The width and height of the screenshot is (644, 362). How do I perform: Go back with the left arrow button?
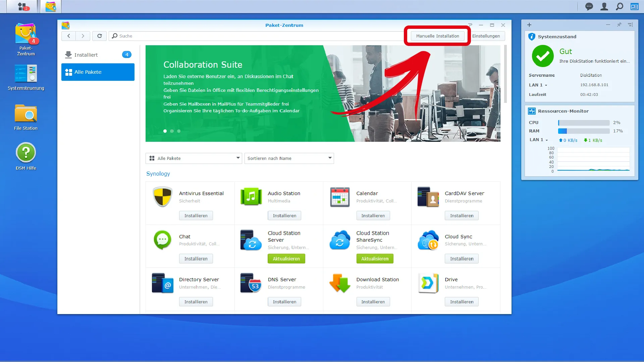(x=68, y=36)
